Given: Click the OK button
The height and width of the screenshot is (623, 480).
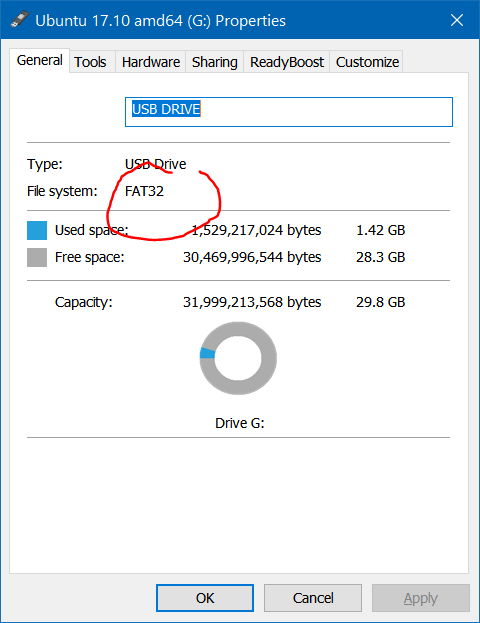Looking at the screenshot, I should [205, 598].
